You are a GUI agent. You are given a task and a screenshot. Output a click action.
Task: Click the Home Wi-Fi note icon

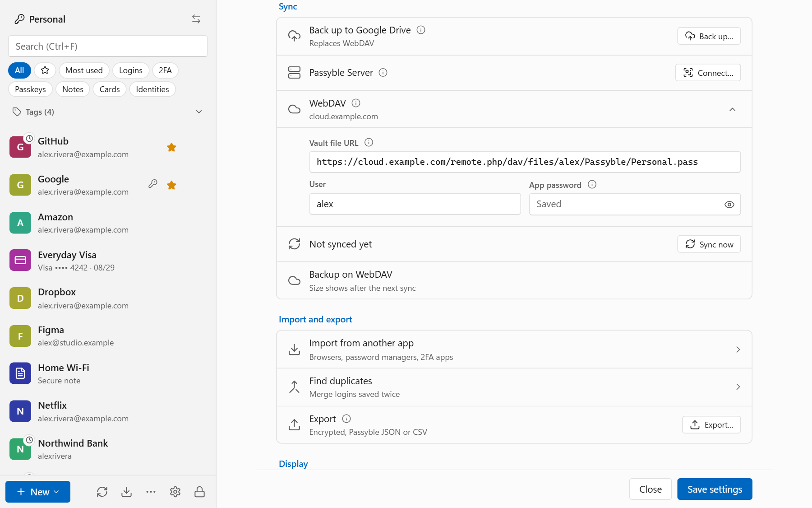pyautogui.click(x=20, y=373)
